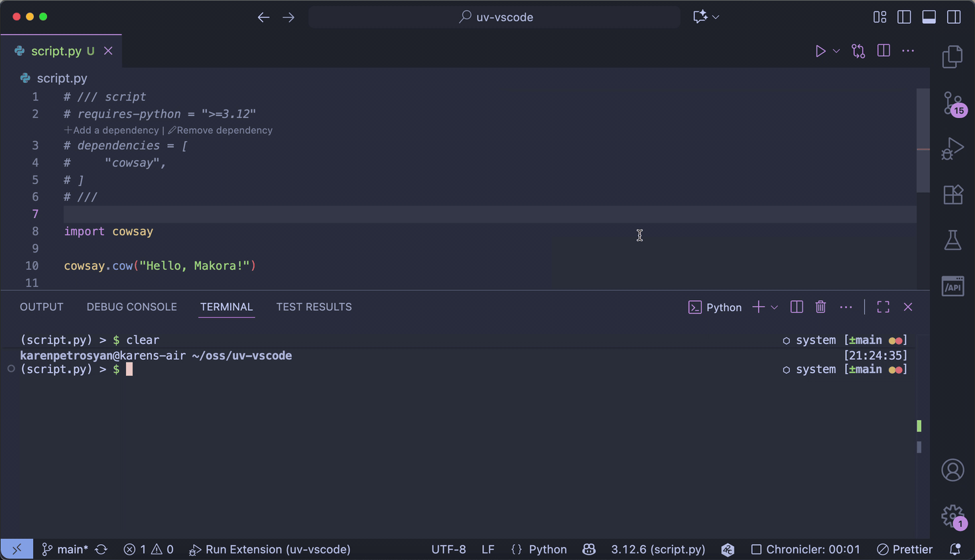Kill the terminal with the trash icon
This screenshot has width=975, height=560.
tap(820, 307)
